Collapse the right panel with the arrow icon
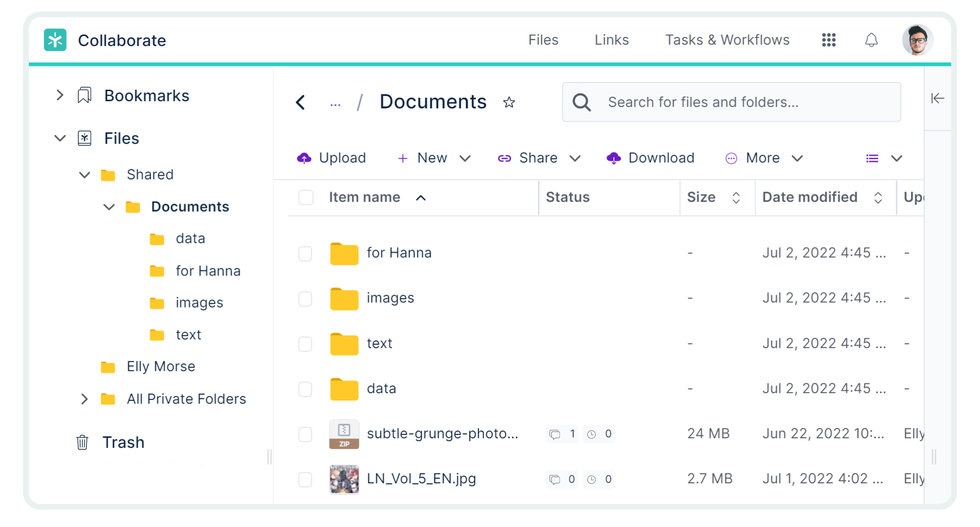980x527 pixels. tap(937, 98)
